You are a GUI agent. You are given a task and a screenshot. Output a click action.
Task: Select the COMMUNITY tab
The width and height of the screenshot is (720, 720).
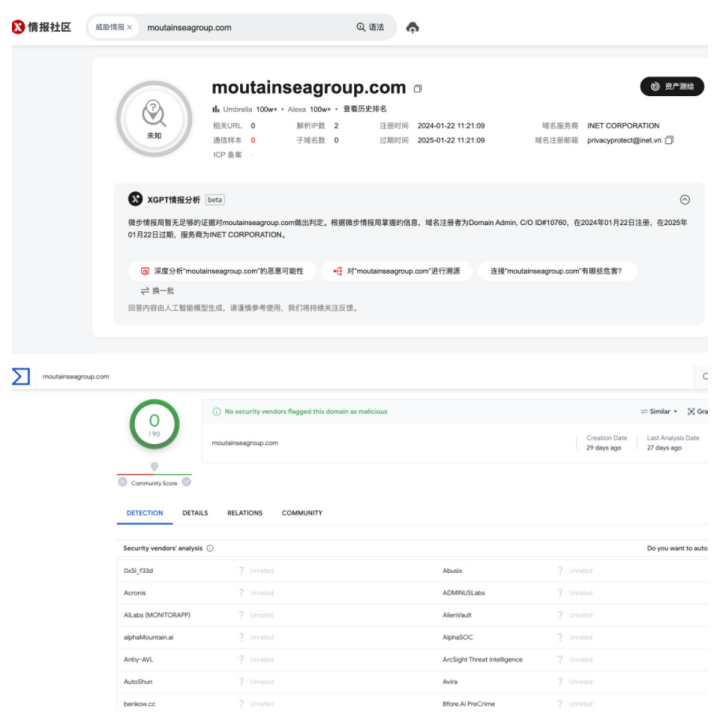click(x=302, y=513)
